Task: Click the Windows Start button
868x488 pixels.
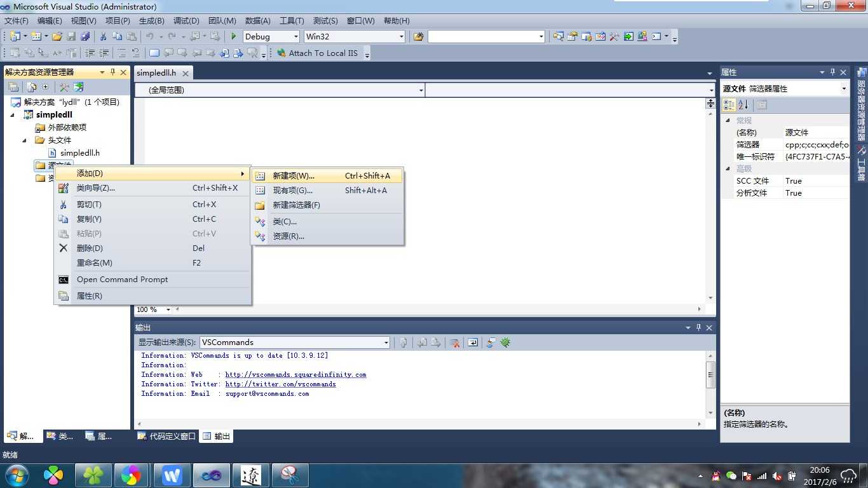Action: pyautogui.click(x=17, y=475)
